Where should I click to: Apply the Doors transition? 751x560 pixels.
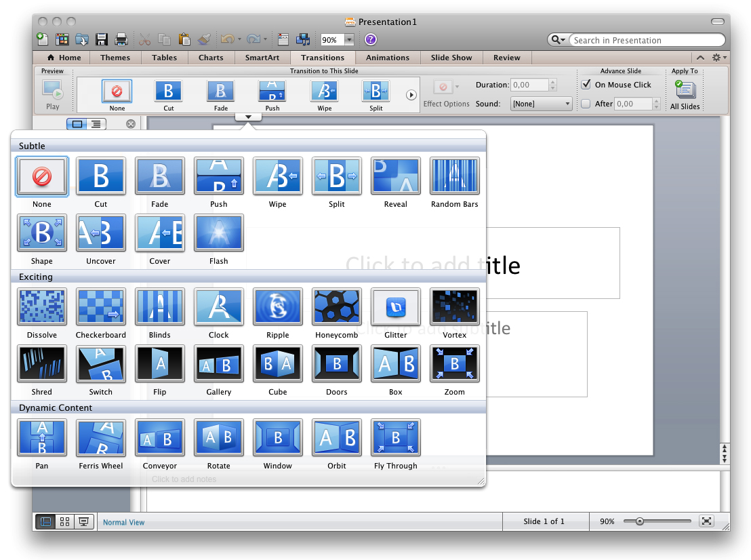tap(336, 363)
